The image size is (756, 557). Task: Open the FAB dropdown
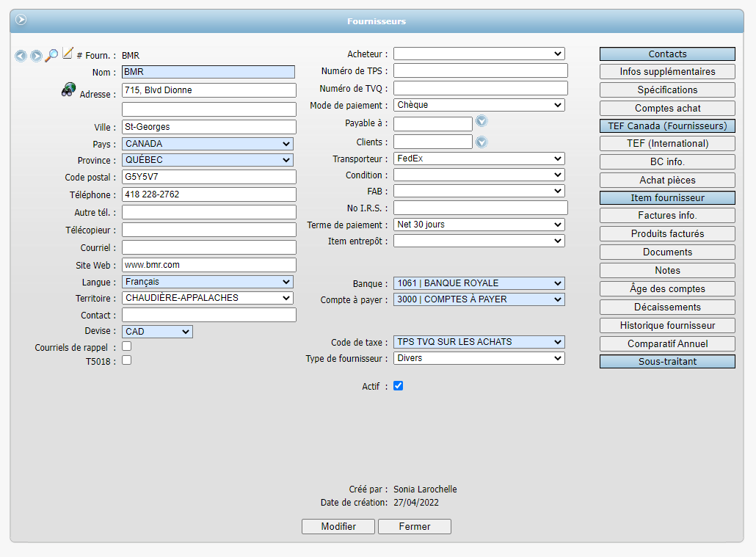[479, 191]
